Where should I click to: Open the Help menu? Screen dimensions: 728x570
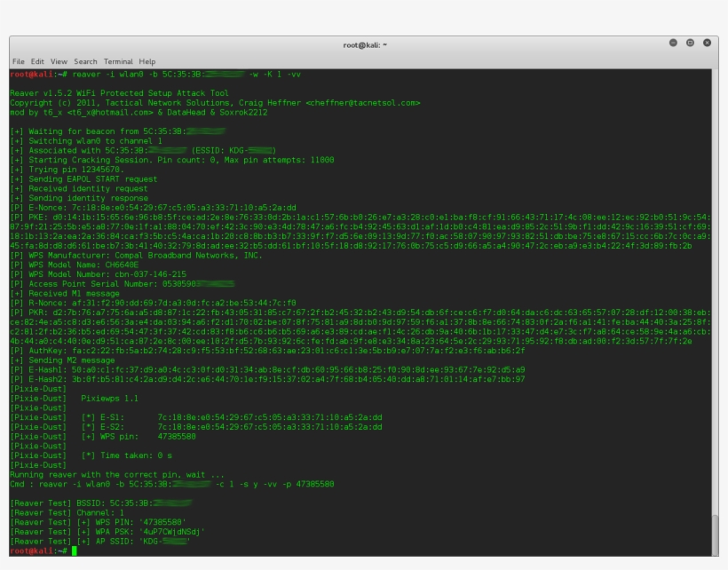coord(147,61)
